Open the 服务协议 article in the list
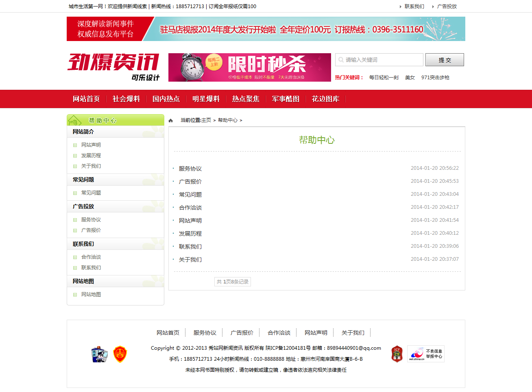Viewport: 532px width, 392px height. click(190, 169)
